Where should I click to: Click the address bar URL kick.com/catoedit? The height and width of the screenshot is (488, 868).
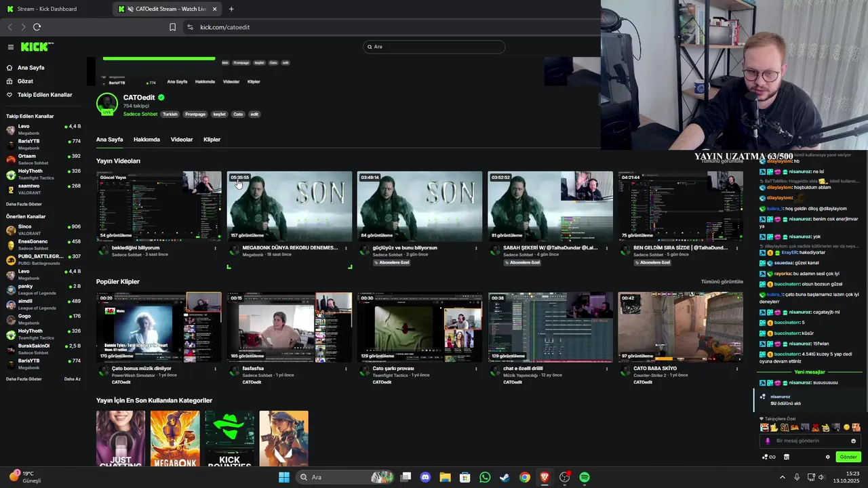tap(225, 27)
